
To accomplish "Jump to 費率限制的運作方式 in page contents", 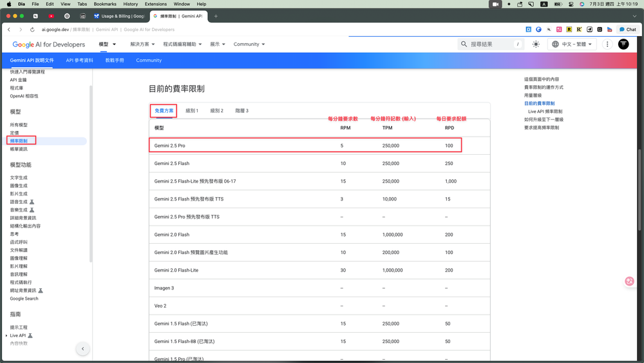I will point(544,87).
